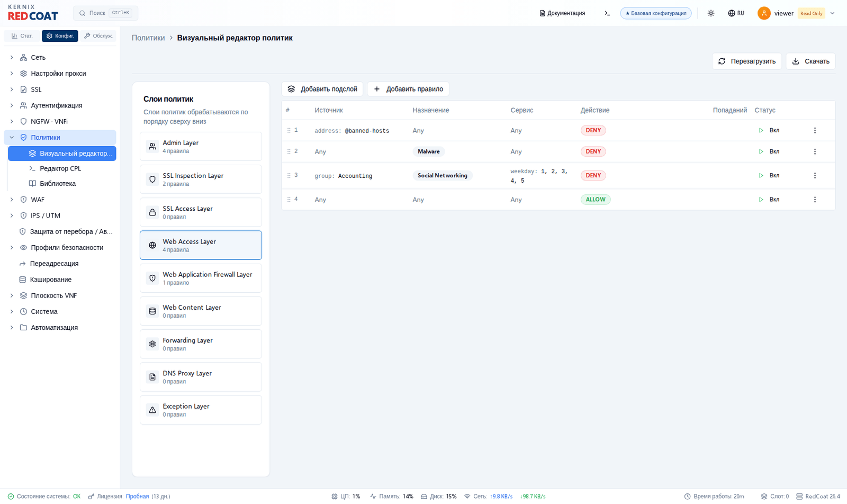Click Добавить подслой button
The image size is (847, 504).
point(322,89)
